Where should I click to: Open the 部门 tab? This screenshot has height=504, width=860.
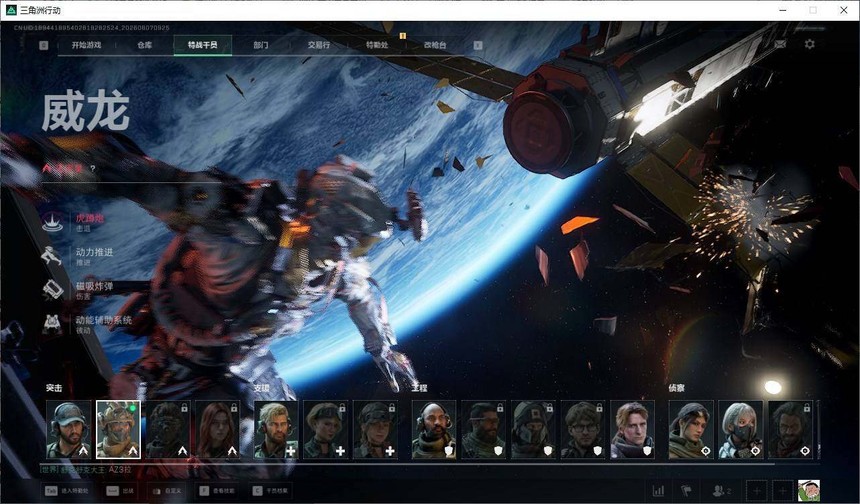[x=261, y=45]
